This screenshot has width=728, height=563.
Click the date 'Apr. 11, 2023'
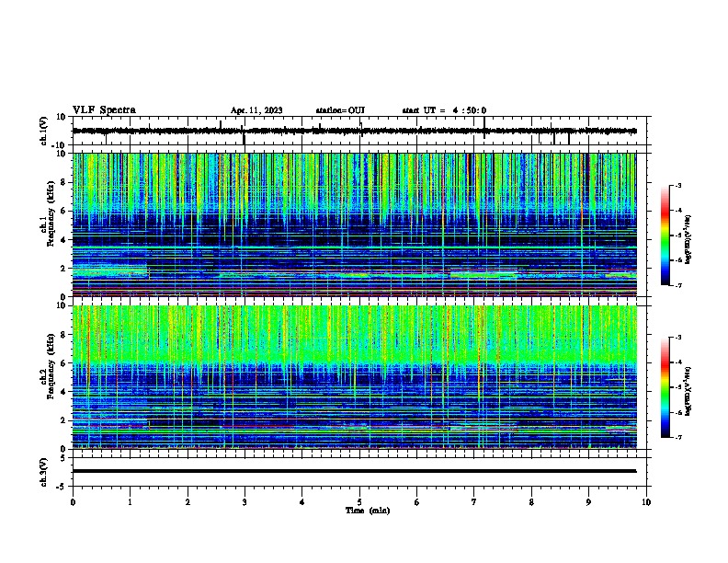pos(256,110)
